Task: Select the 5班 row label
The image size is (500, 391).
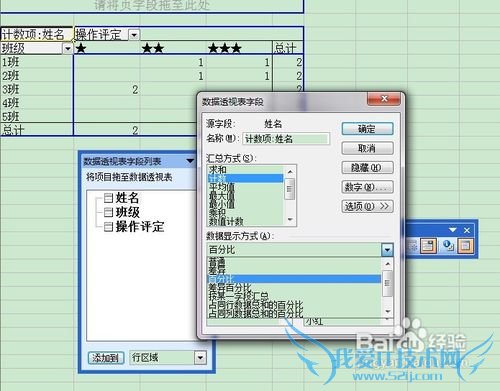Action: point(37,117)
